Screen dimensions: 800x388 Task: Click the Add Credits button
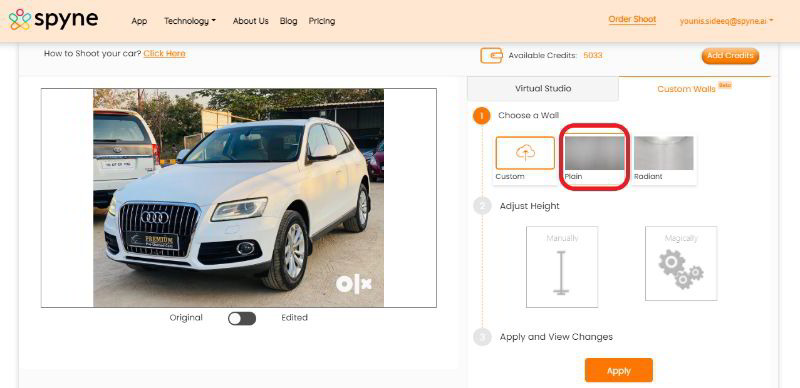pos(730,56)
